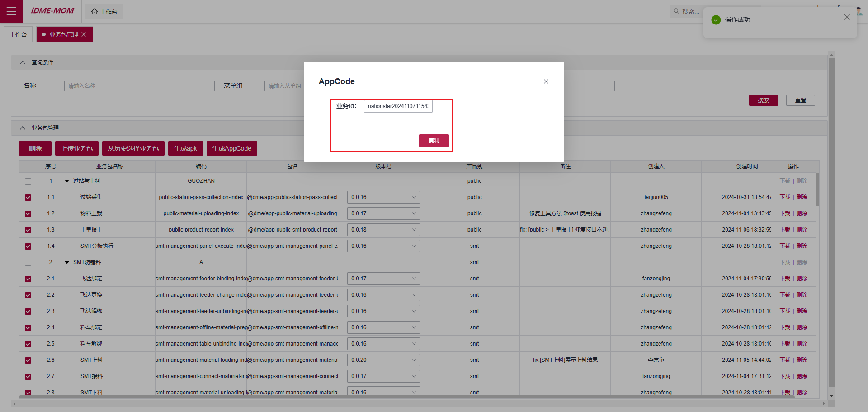
Task: Click the 生成AppCode button
Action: [x=231, y=148]
